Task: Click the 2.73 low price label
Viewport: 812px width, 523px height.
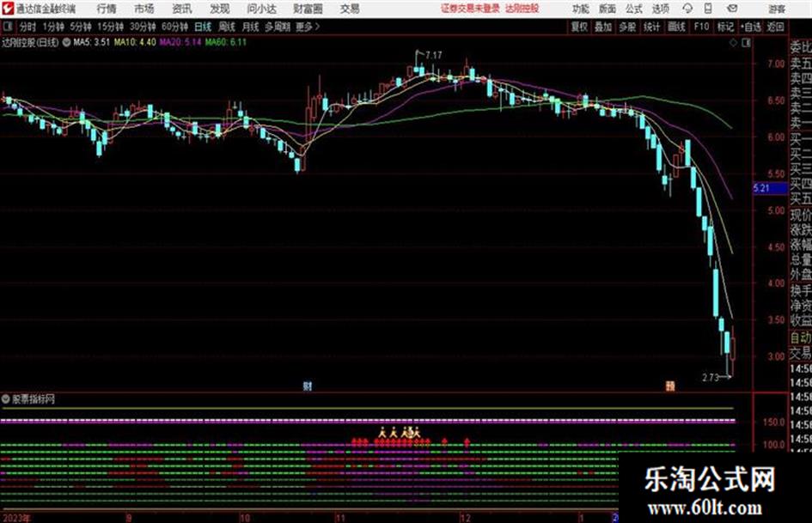Action: click(711, 378)
